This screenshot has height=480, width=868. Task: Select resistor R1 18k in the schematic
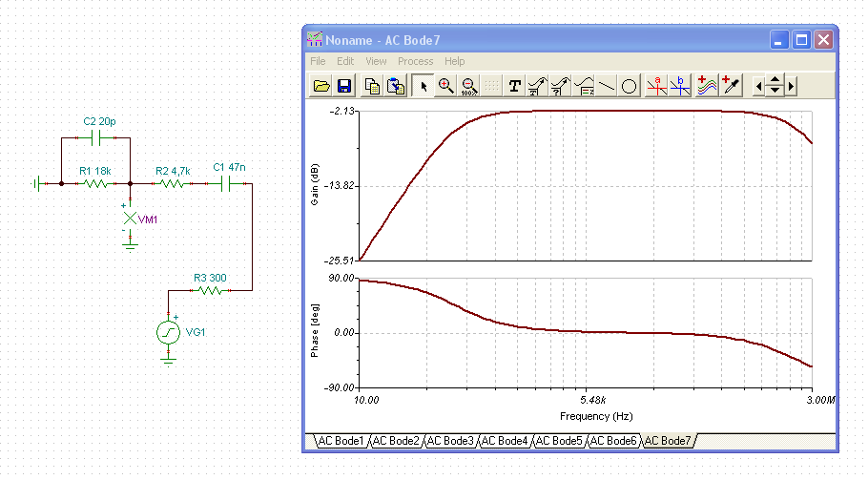pos(95,184)
